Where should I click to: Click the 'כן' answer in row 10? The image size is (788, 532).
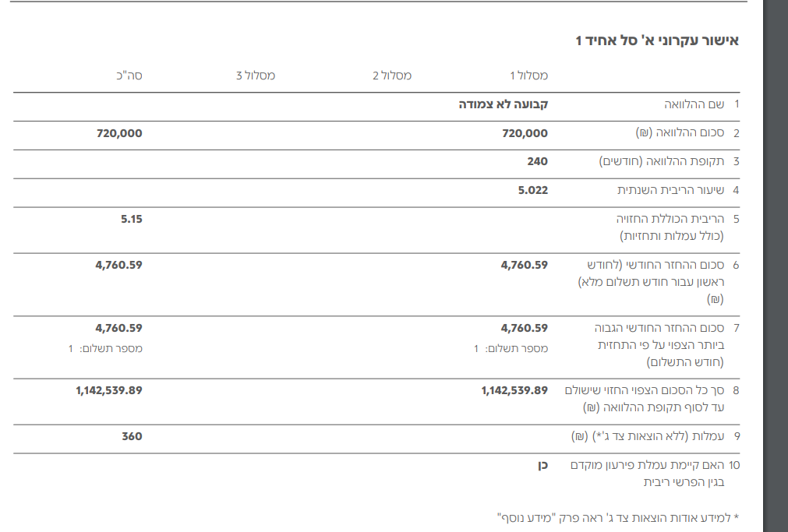click(x=542, y=465)
